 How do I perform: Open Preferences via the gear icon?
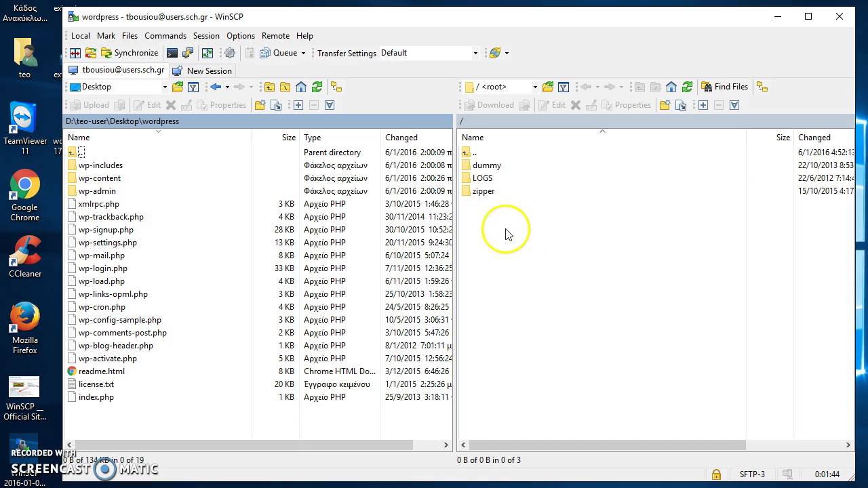pyautogui.click(x=230, y=53)
